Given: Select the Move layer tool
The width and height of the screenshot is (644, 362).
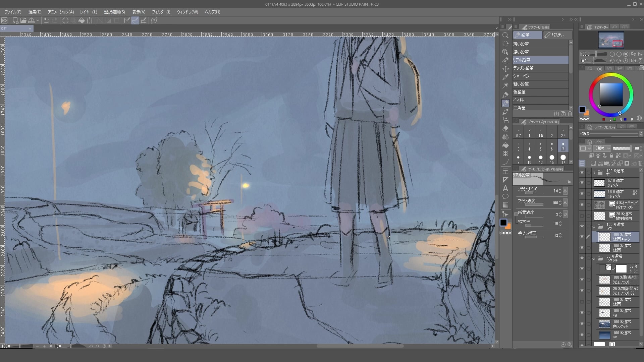Looking at the screenshot, I should [505, 69].
